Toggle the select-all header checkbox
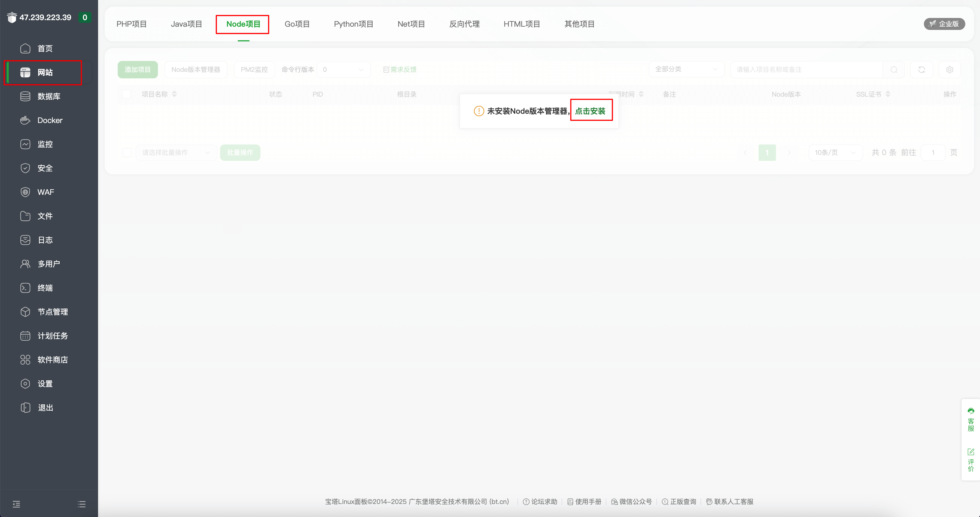Viewport: 980px width, 517px height. tap(127, 94)
